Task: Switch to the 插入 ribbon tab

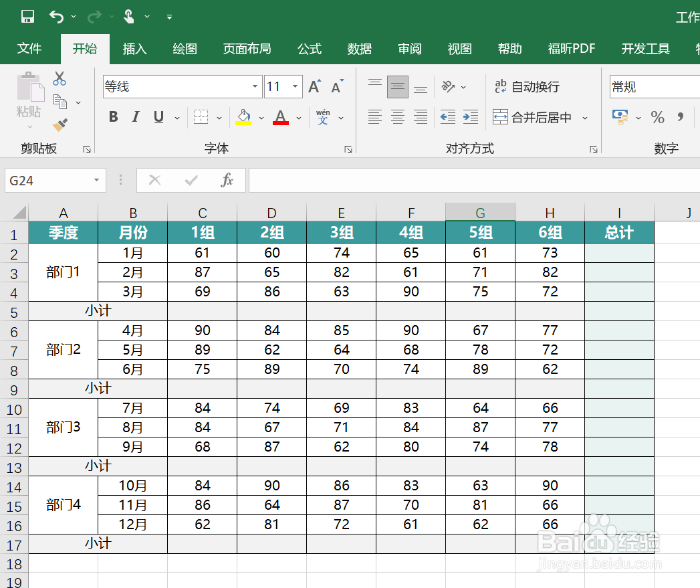Action: point(134,48)
